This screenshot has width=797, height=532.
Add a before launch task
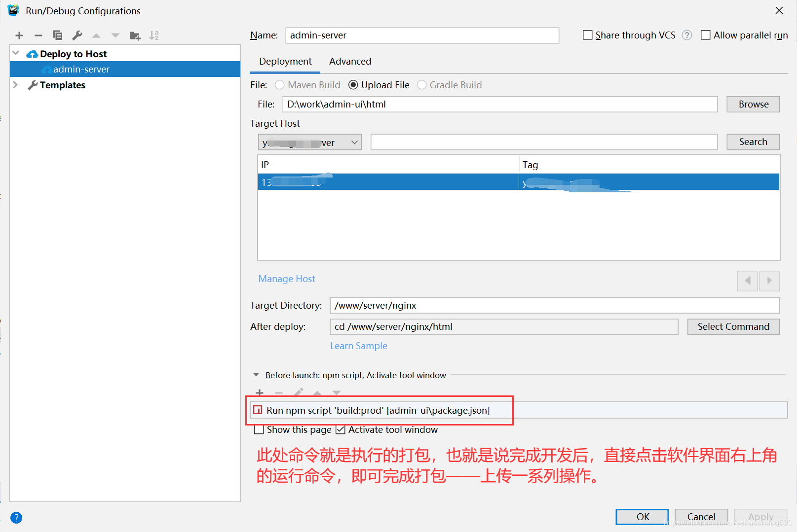(260, 392)
